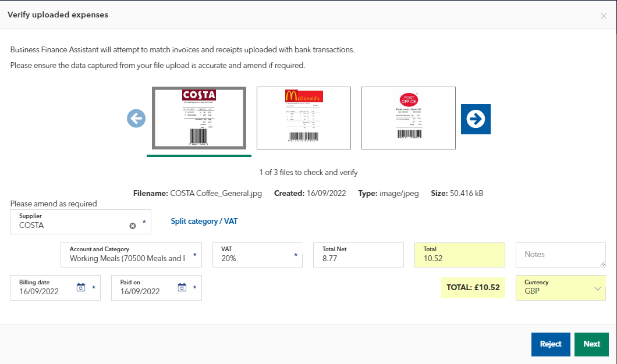Clear the COSTA supplier field

(133, 226)
